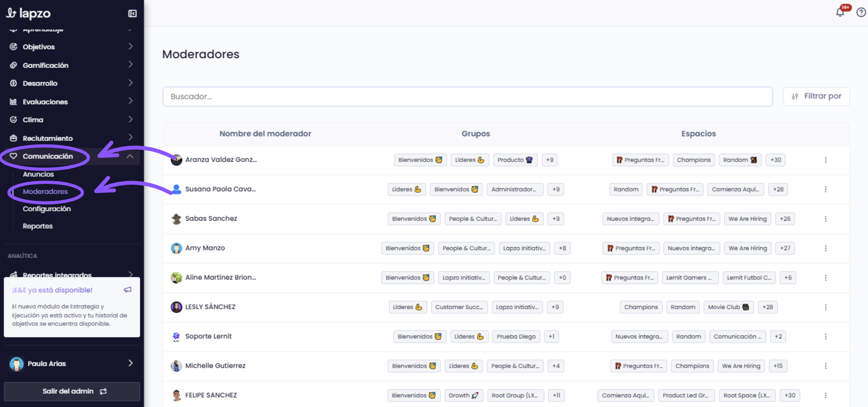Viewport: 868px width, 407px height.
Task: Open row options for FELIPE SANCHEZ
Action: click(x=825, y=395)
